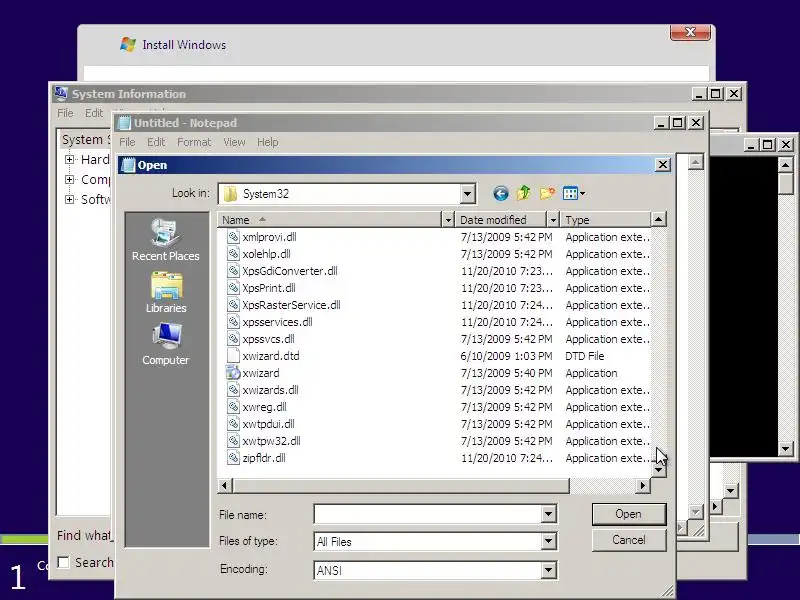Select the xwizard application icon

click(233, 373)
